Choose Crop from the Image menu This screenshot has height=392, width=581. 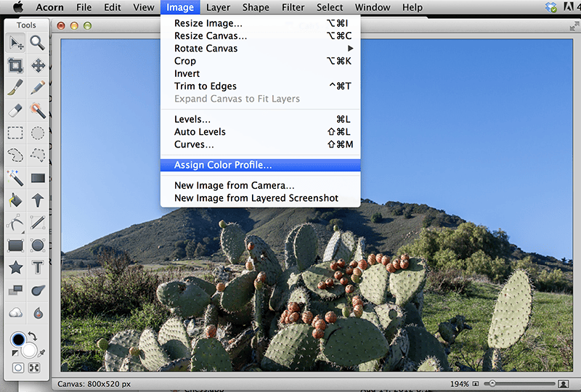pyautogui.click(x=261, y=61)
